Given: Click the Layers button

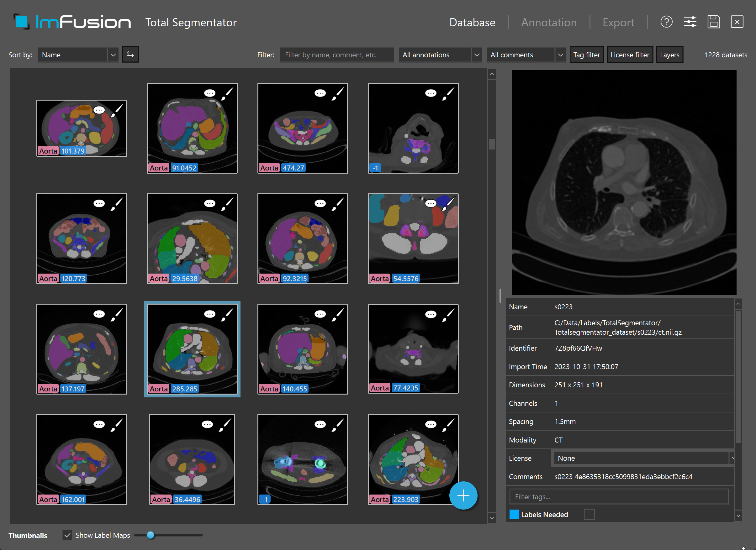Looking at the screenshot, I should (669, 55).
